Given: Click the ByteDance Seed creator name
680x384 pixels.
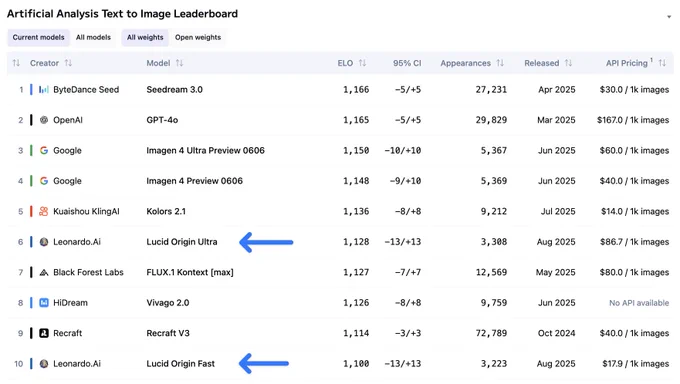Looking at the screenshot, I should tap(86, 90).
